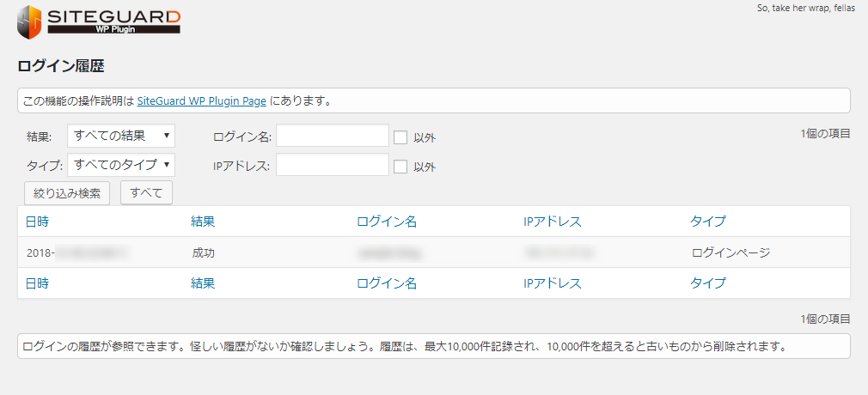The width and height of the screenshot is (868, 395).
Task: Expand the 結果 filter dropdown
Action: click(x=120, y=136)
